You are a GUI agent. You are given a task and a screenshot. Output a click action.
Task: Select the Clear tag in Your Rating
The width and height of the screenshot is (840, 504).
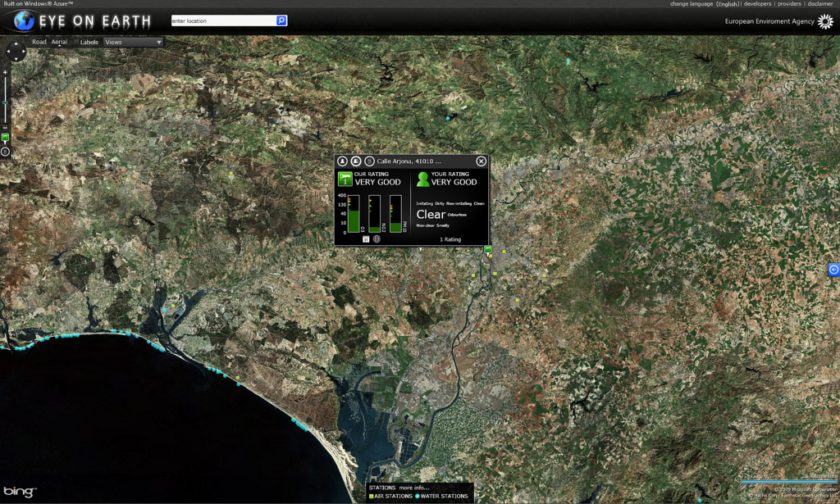431,214
